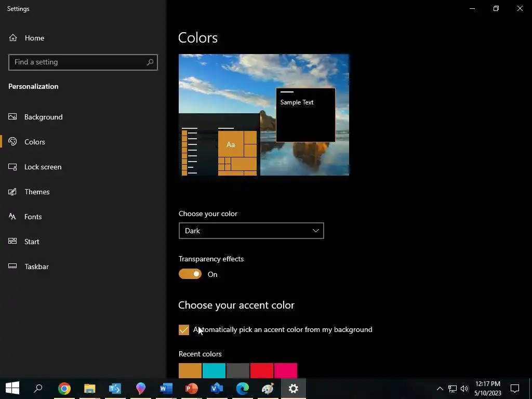This screenshot has width=532, height=399.
Task: Focus the Find a setting search box
Action: (83, 62)
